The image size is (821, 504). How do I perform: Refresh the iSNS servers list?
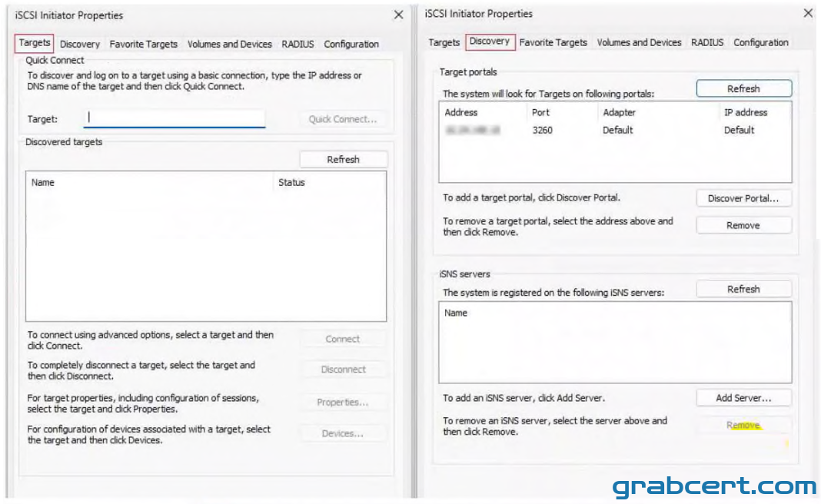click(743, 290)
